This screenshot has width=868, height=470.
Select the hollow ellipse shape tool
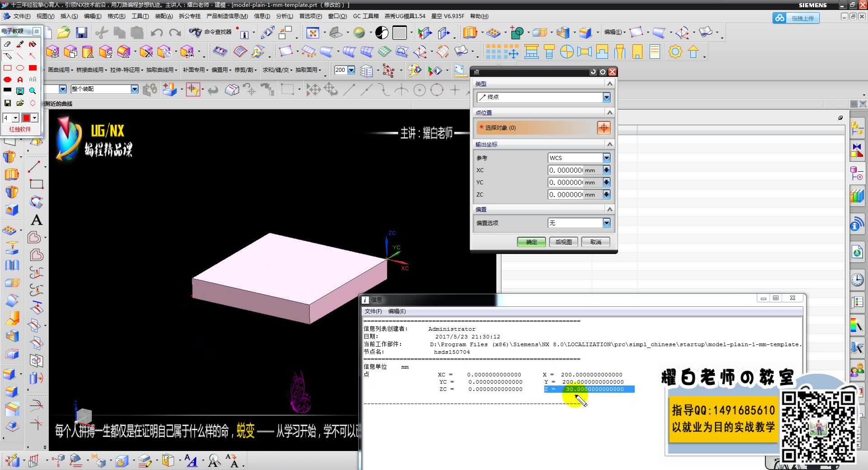[20, 68]
